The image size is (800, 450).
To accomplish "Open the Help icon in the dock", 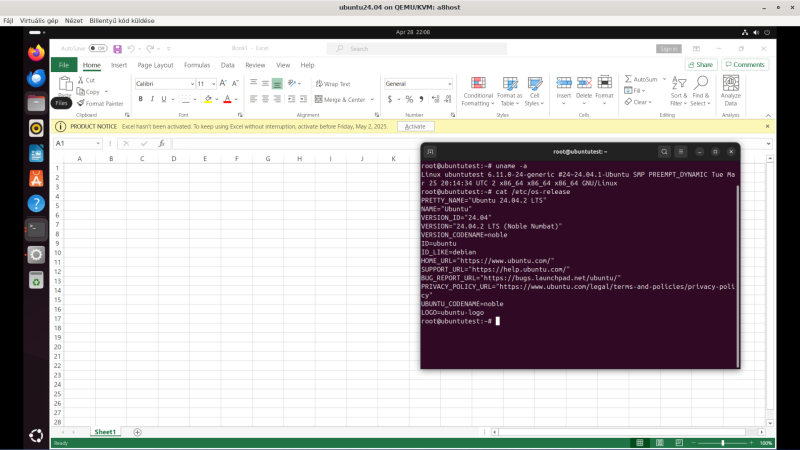I will point(36,204).
